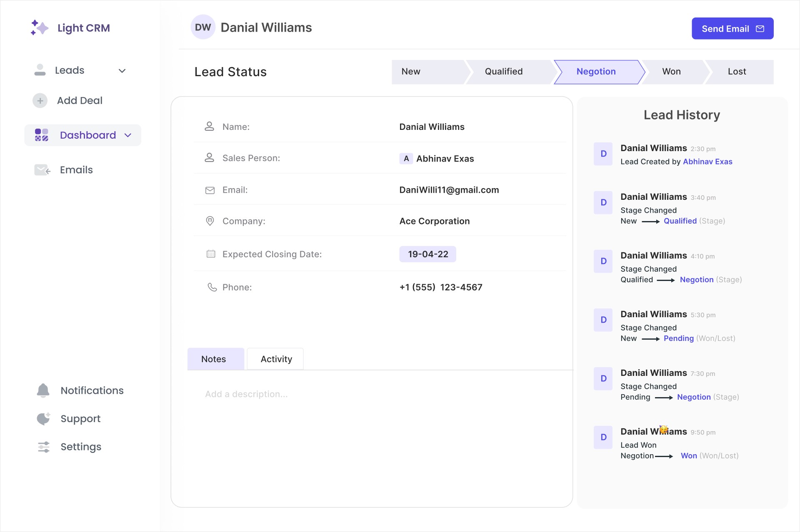This screenshot has height=532, width=800.
Task: Click the DW avatar badge
Action: coord(203,27)
